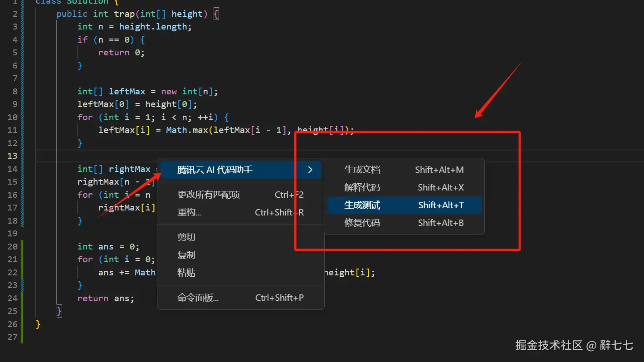Screen dimensions: 644x362
Task: Choose 生成文档 from the submenu
Action: point(404,170)
